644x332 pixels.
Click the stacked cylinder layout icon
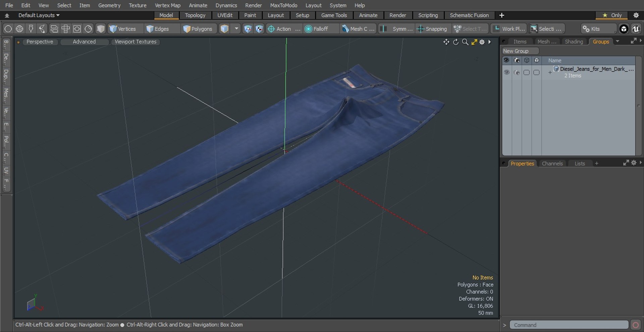coord(54,29)
